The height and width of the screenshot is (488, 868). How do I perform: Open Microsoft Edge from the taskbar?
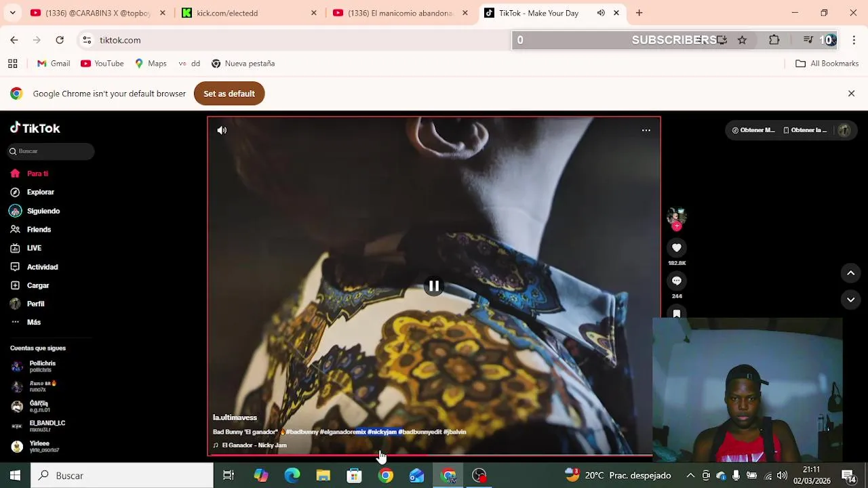292,476
